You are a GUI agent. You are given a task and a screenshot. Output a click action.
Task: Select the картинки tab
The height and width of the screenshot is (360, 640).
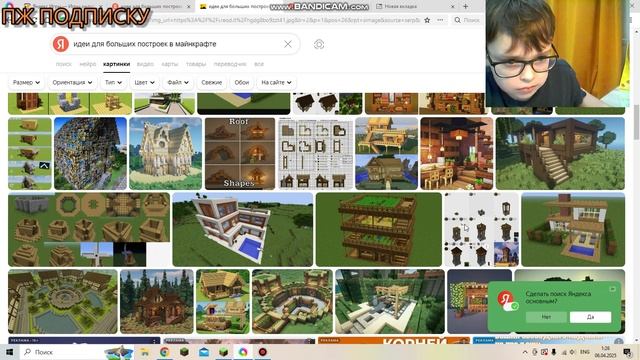click(x=116, y=64)
